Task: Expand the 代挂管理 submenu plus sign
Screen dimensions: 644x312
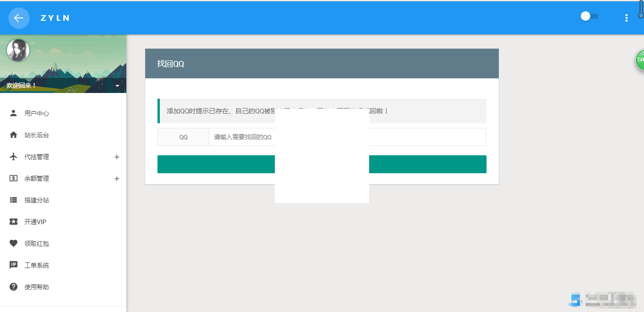Action: pyautogui.click(x=117, y=157)
